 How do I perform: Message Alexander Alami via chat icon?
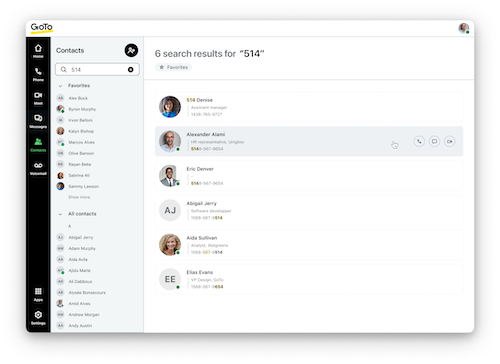pos(434,141)
